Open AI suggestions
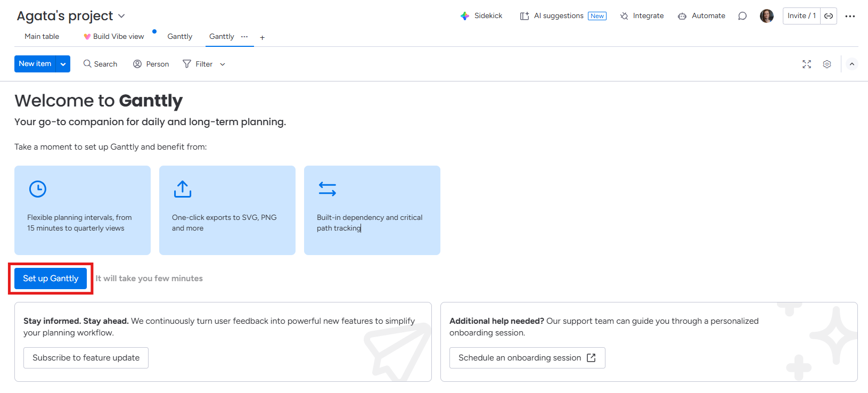The width and height of the screenshot is (868, 393). (x=563, y=16)
